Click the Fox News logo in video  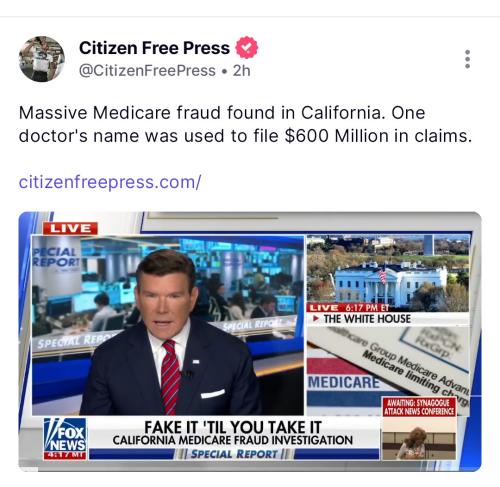coord(65,439)
